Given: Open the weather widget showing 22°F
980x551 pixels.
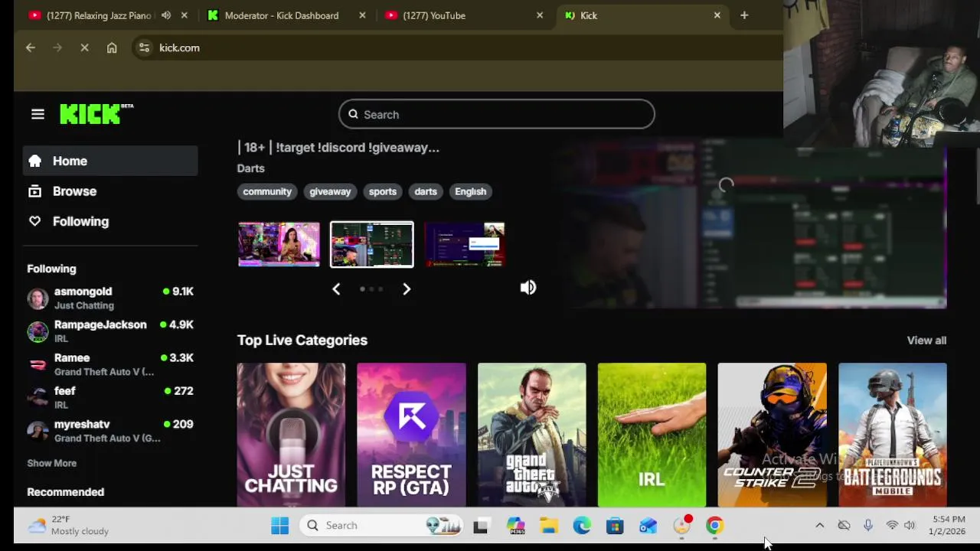Looking at the screenshot, I should coord(69,526).
